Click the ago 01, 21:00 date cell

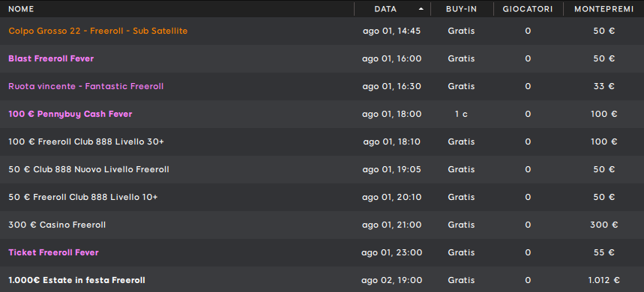pos(392,225)
